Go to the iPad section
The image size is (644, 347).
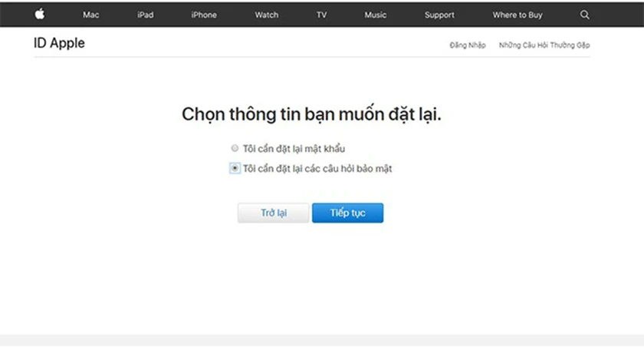146,15
